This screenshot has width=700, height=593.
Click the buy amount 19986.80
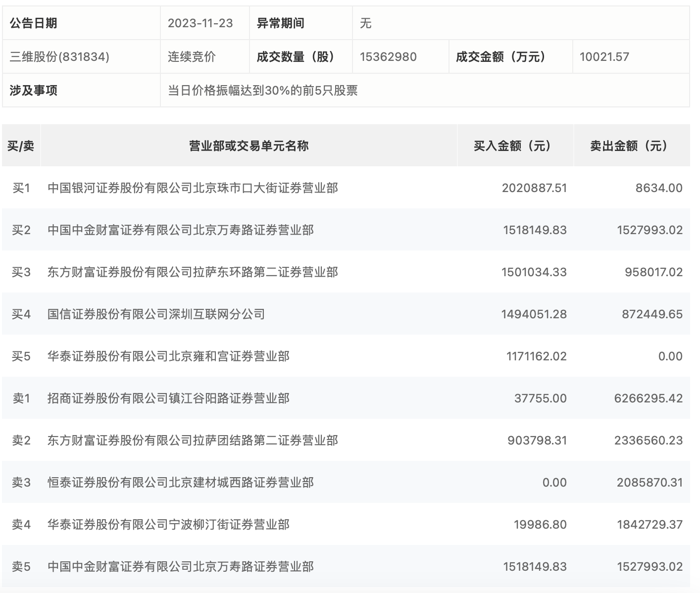[541, 525]
